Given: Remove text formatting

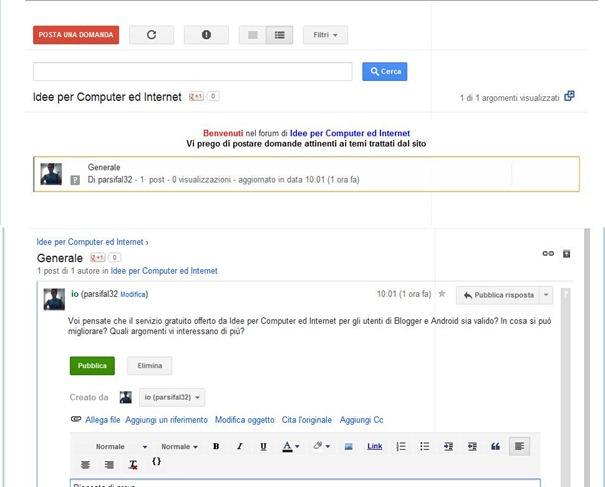Looking at the screenshot, I should coord(133,465).
